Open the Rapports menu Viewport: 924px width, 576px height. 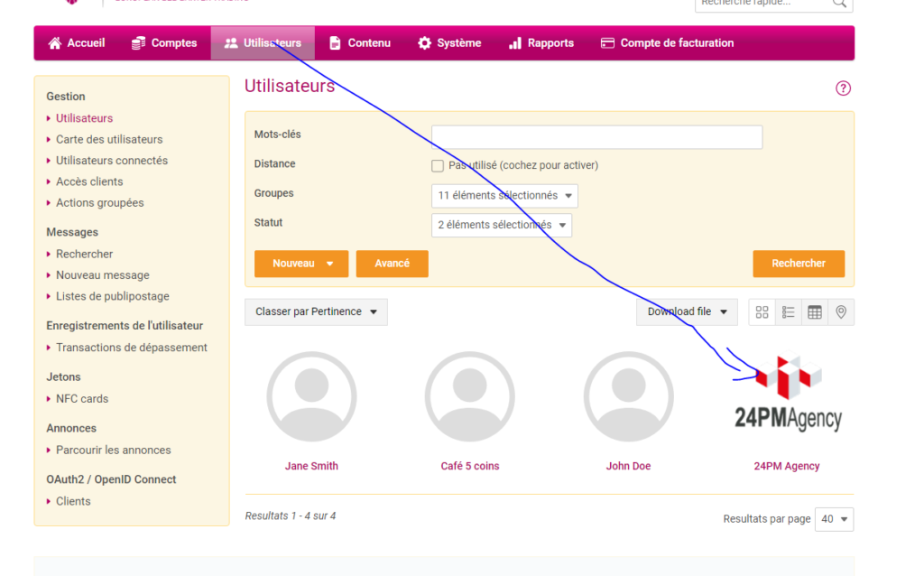pos(541,43)
